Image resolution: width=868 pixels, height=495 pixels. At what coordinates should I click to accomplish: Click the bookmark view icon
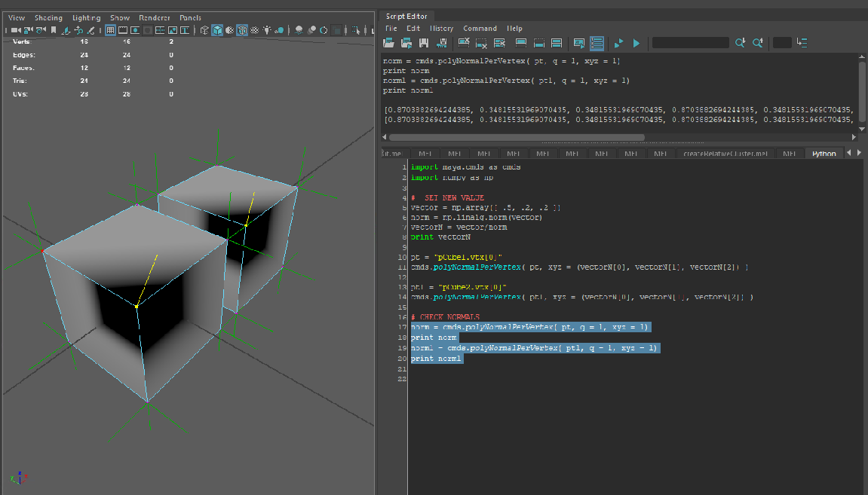54,31
